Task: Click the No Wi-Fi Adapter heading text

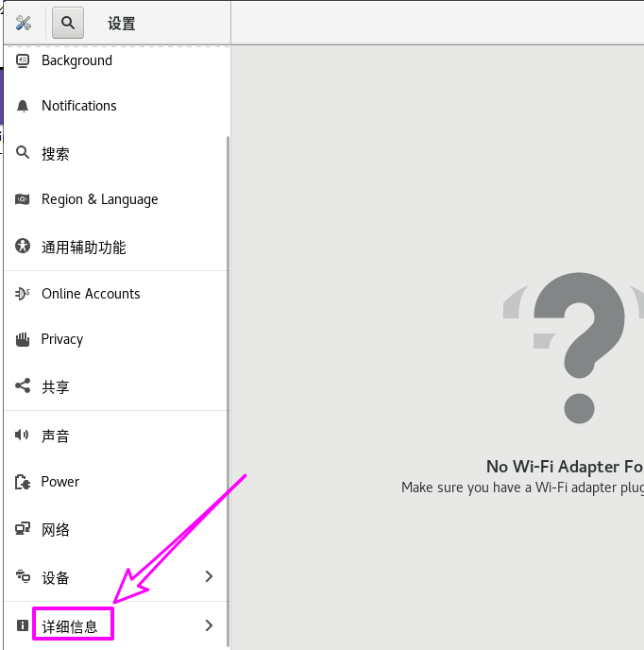Action: click(x=565, y=466)
